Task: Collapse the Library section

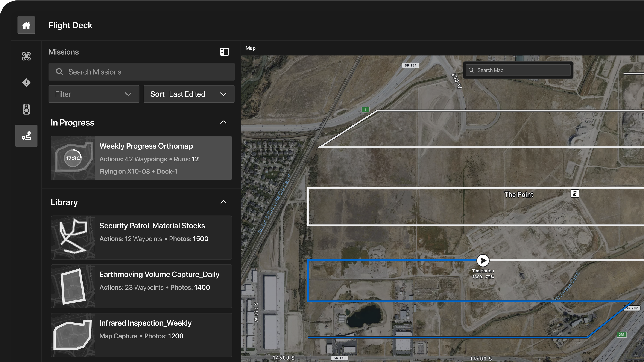Action: (223, 202)
